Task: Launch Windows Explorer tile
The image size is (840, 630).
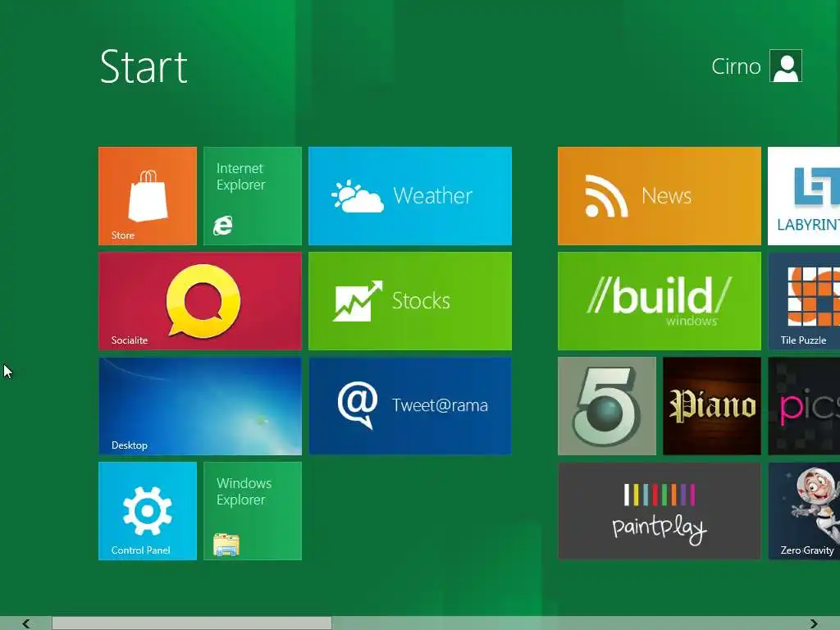Action: tap(253, 511)
